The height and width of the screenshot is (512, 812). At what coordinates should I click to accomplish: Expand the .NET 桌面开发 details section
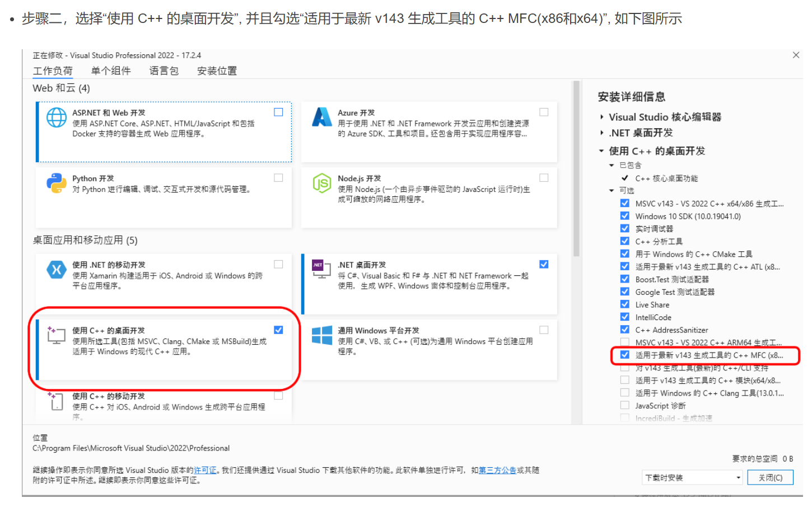point(602,133)
